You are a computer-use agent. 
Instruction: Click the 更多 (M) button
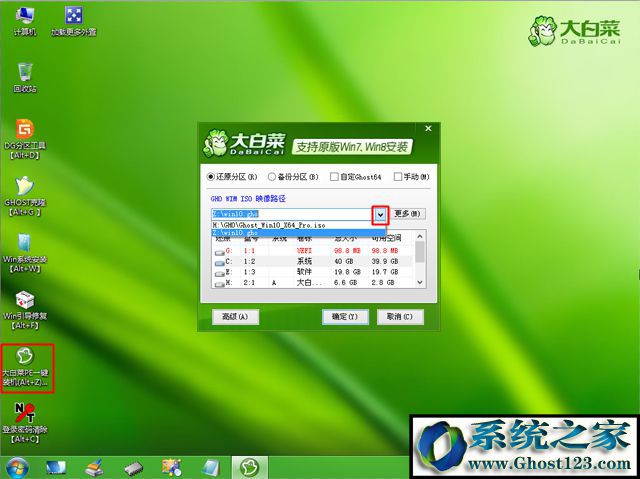coord(407,214)
